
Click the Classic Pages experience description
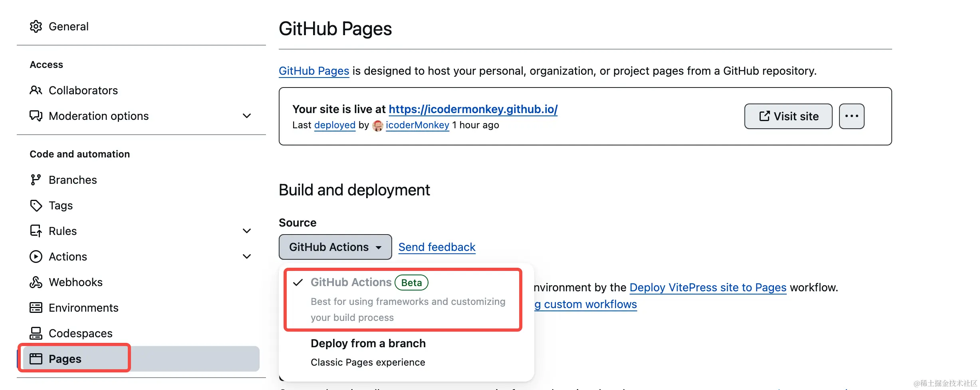click(368, 362)
